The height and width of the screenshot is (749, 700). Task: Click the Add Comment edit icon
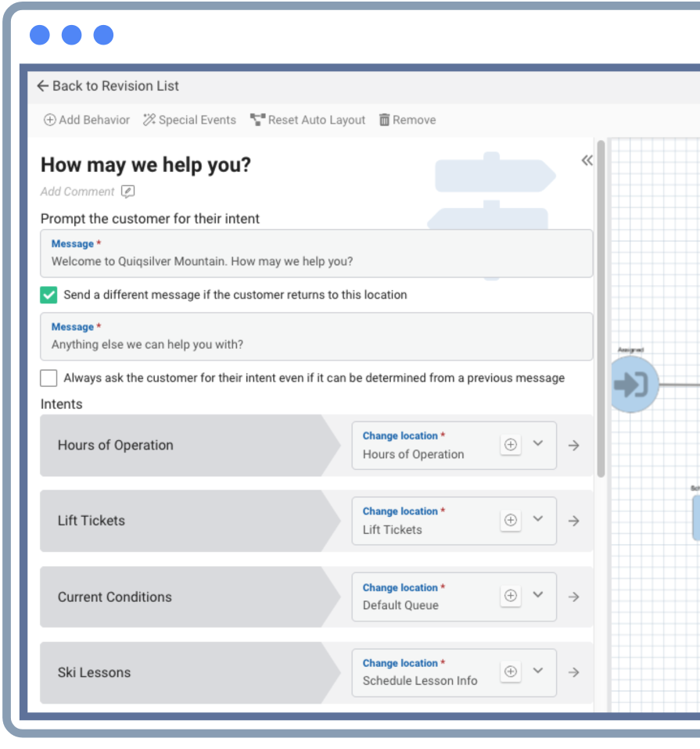(128, 192)
